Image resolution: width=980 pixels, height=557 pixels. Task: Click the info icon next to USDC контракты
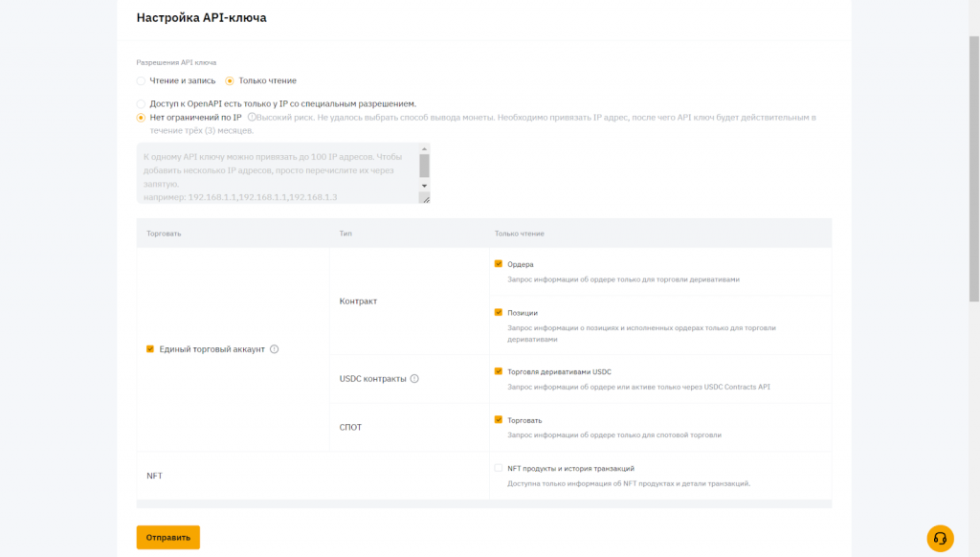pos(414,379)
